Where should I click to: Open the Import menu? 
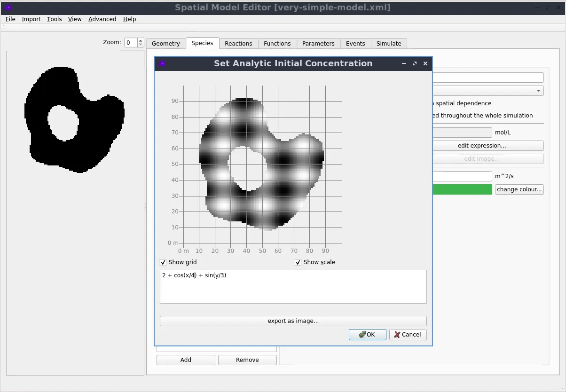point(31,19)
